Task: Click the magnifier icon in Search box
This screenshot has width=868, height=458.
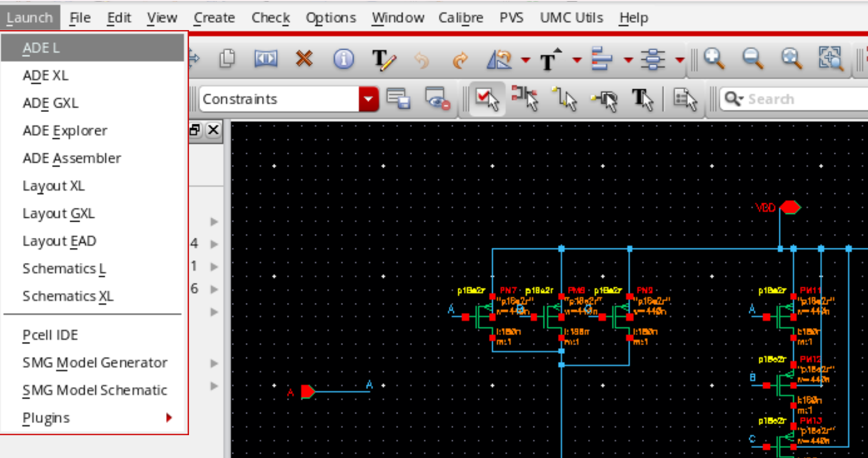Action: tap(734, 99)
